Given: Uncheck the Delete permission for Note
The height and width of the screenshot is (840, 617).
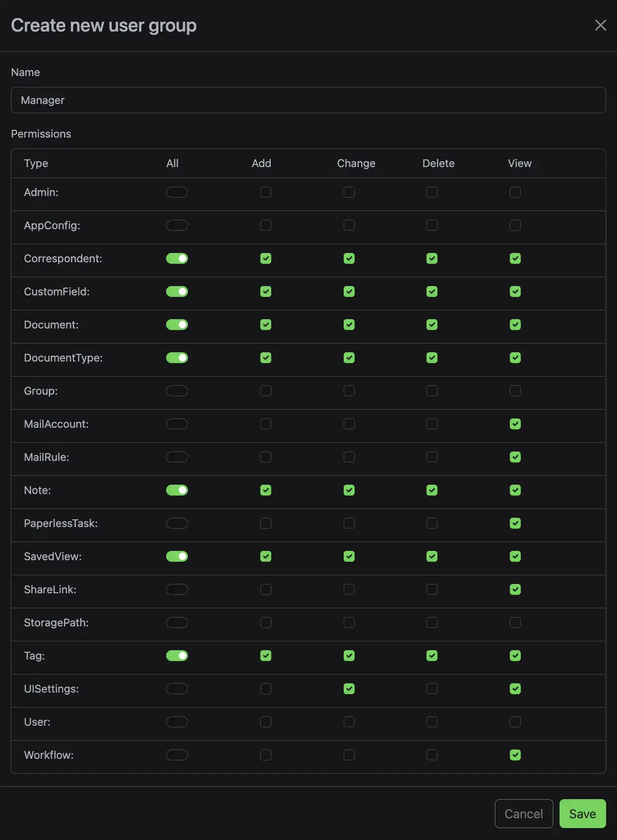Looking at the screenshot, I should coord(432,490).
